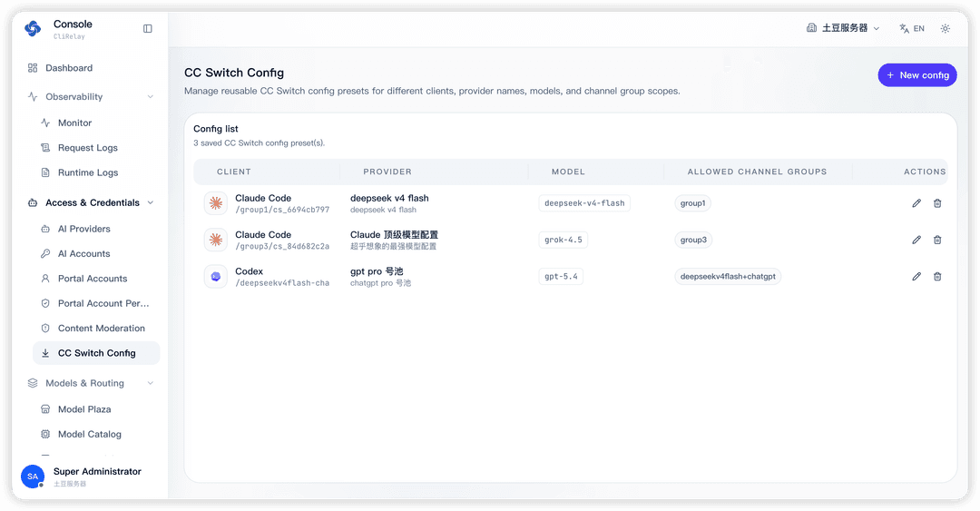The width and height of the screenshot is (980, 511).
Task: Edit the deepseek v4 flash config
Action: (x=916, y=203)
